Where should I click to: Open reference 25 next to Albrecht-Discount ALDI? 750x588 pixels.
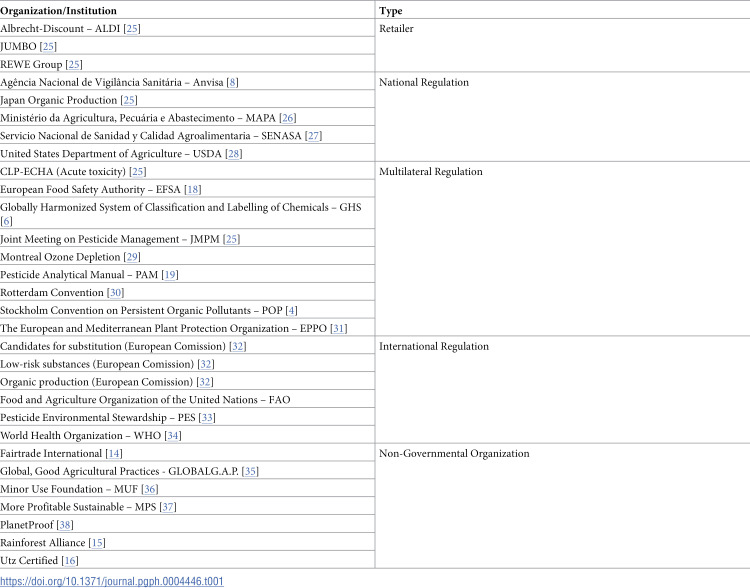coord(132,29)
